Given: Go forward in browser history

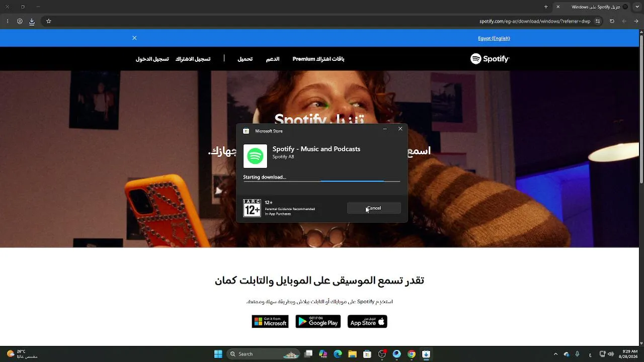Looking at the screenshot, I should pyautogui.click(x=624, y=21).
